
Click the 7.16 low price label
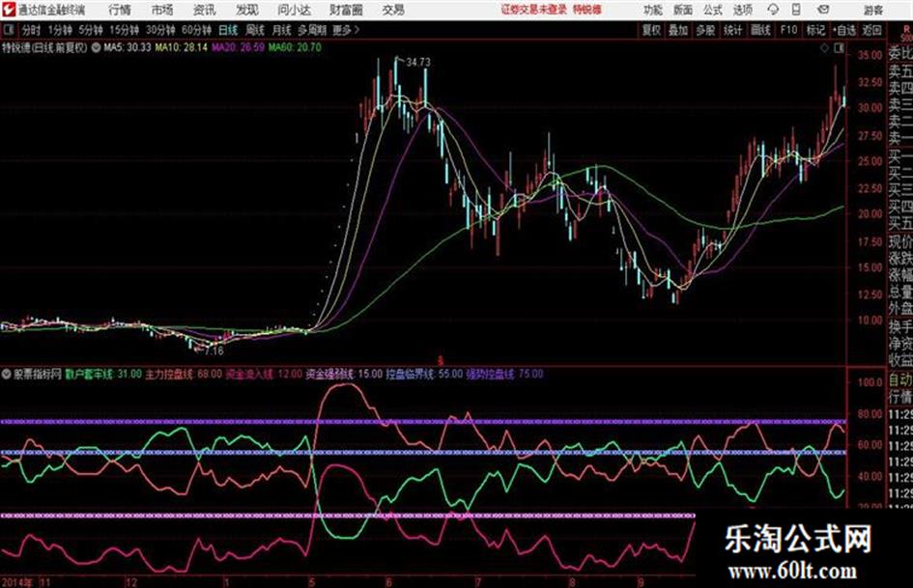214,351
